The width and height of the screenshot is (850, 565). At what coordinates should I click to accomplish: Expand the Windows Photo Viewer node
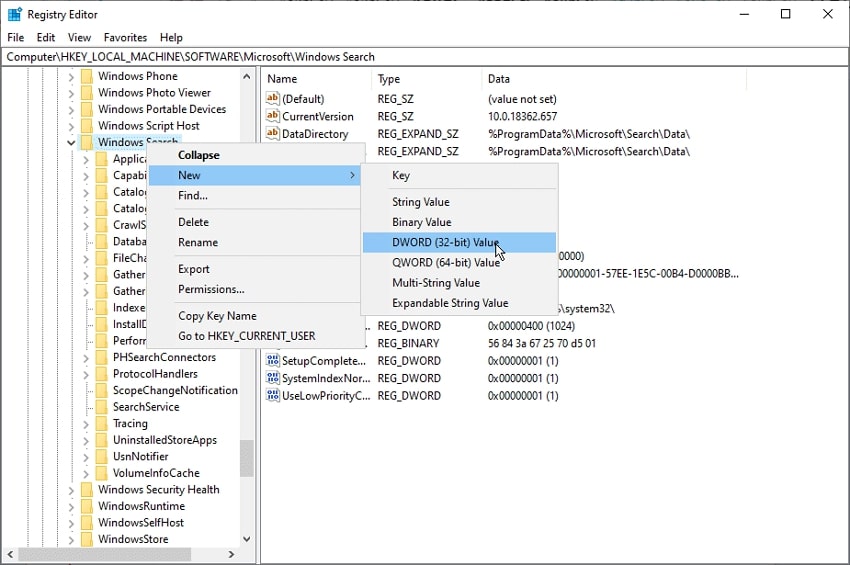(71, 93)
